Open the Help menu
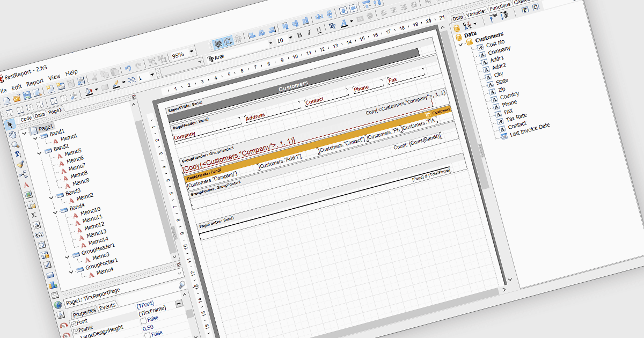 (x=71, y=74)
